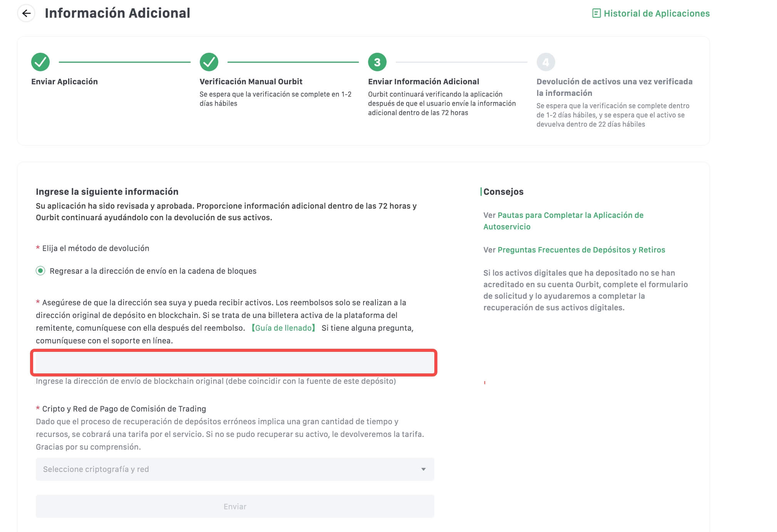This screenshot has height=532, width=777.
Task: Click the Verificación Manual Ourbit step label
Action: pos(251,82)
